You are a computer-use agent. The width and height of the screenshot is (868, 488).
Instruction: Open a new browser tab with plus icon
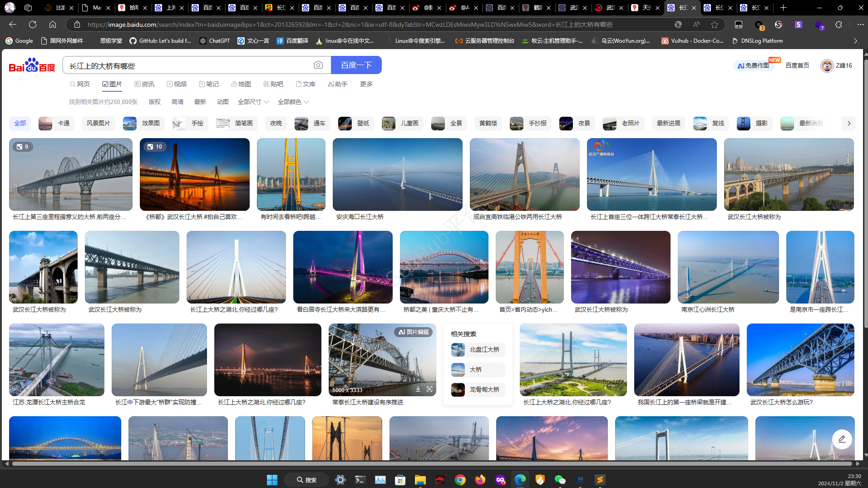click(x=783, y=8)
